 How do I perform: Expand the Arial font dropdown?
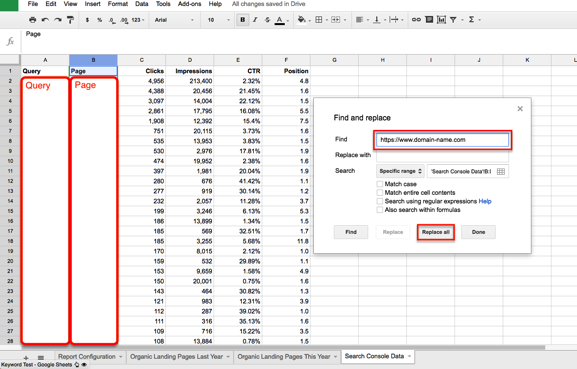pyautogui.click(x=174, y=20)
